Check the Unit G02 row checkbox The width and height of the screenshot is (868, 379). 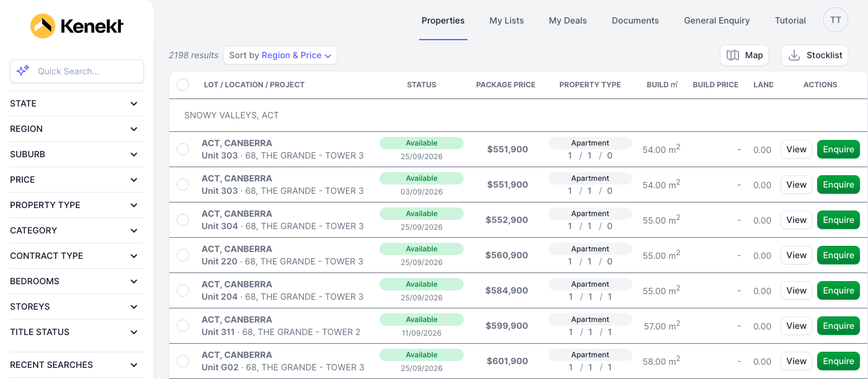183,361
